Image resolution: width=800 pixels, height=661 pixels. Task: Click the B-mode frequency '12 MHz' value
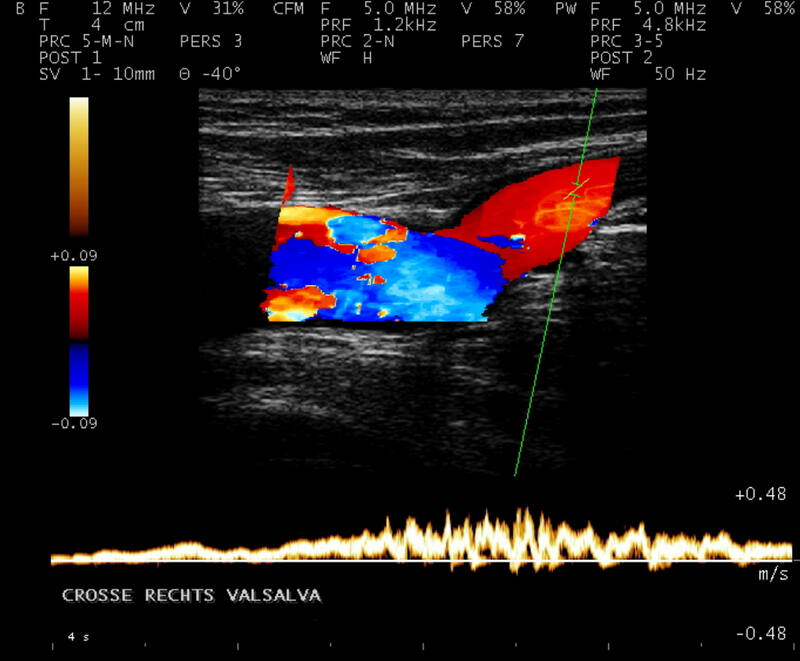[123, 9]
